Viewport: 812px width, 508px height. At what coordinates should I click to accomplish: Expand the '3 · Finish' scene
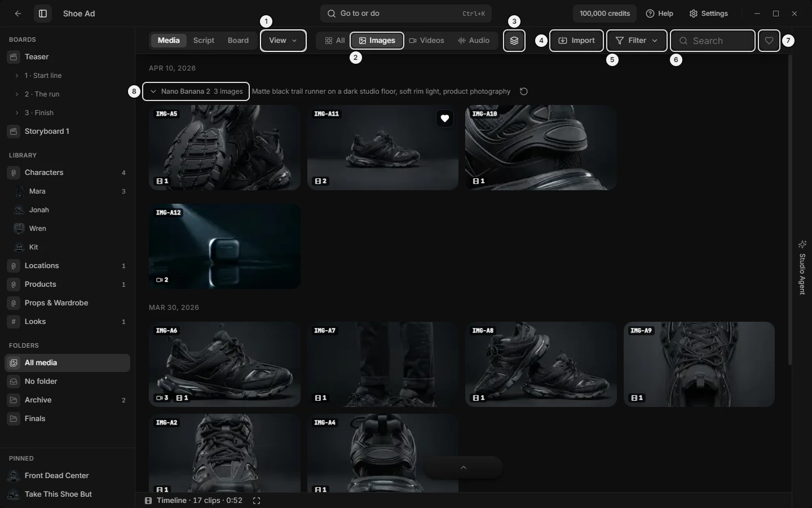tap(17, 113)
